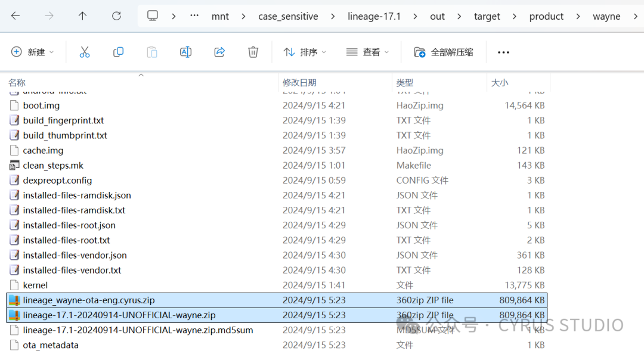Click the This PC monitor icon
This screenshot has width=644, height=351.
pos(153,16)
